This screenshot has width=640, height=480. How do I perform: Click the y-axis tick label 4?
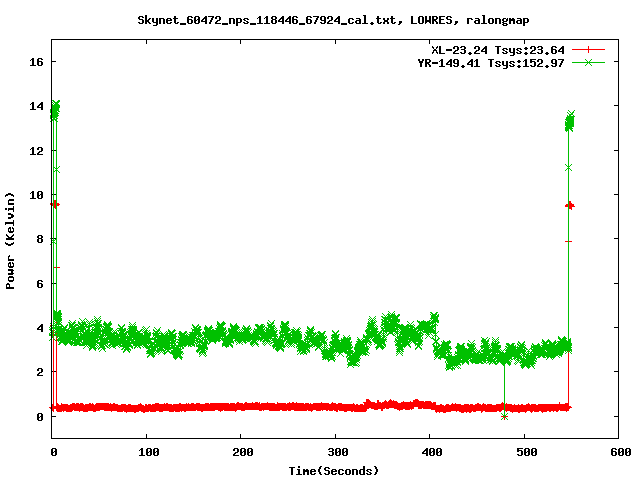click(x=40, y=328)
